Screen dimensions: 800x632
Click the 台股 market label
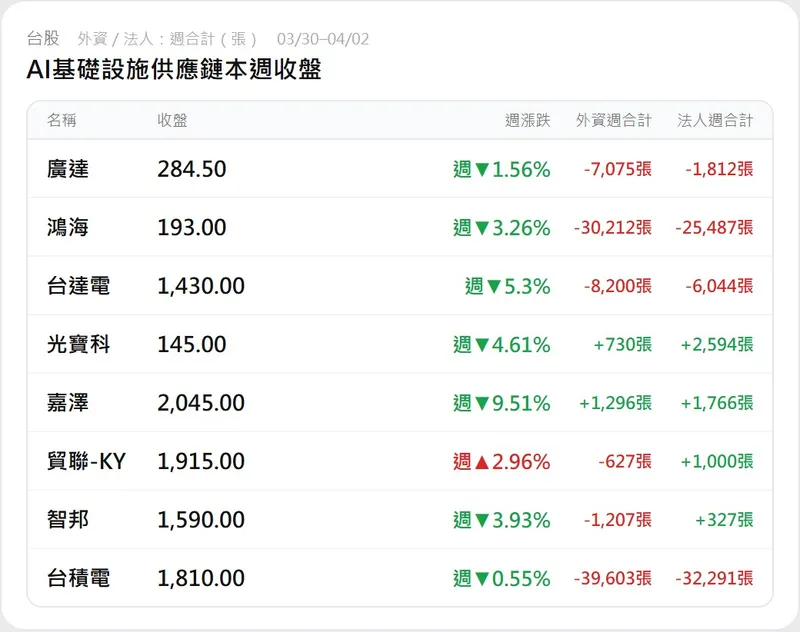(43, 39)
